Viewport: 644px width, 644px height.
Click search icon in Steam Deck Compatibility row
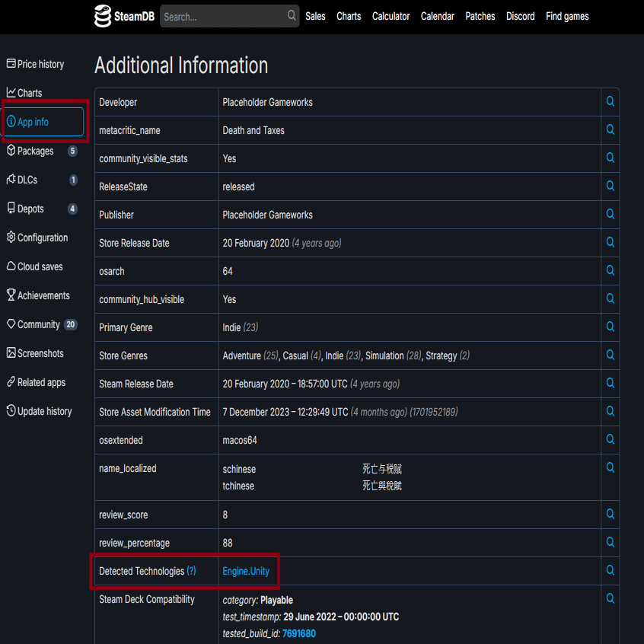[x=610, y=598]
